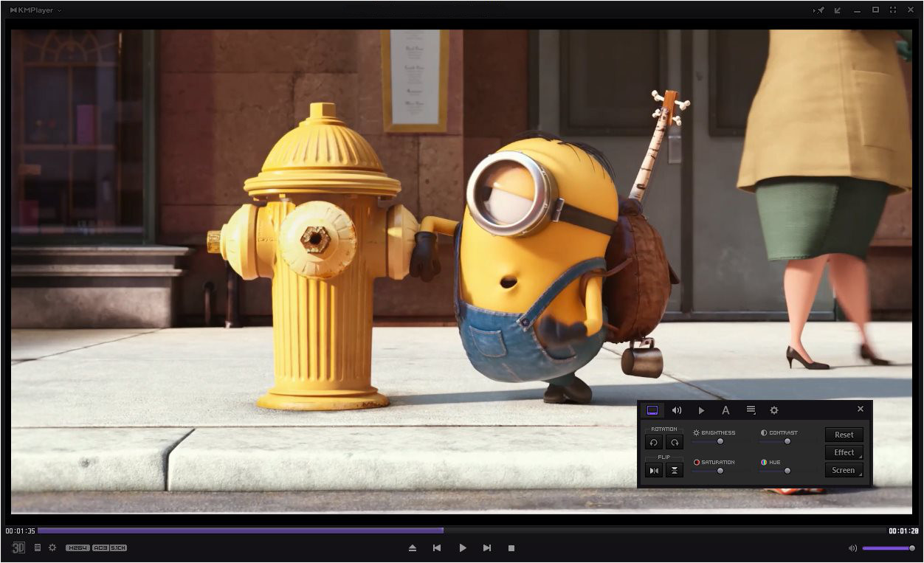Skip to previous track

tap(437, 548)
